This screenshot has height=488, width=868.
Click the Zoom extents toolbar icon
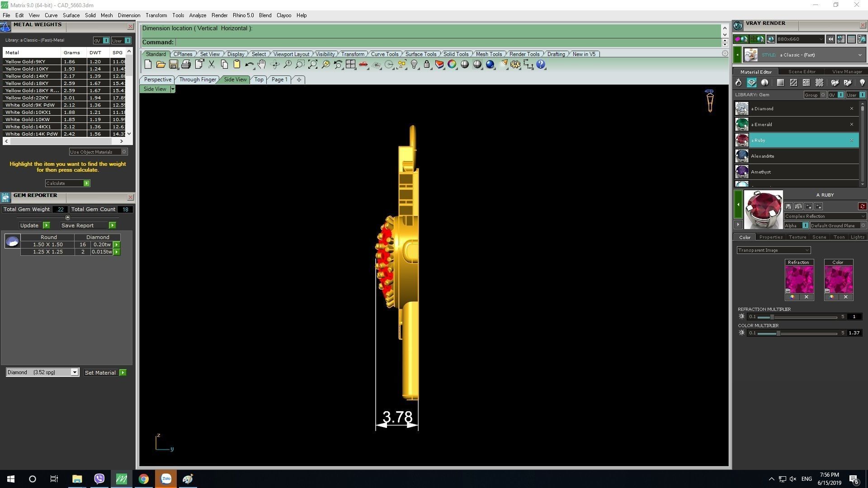coord(313,65)
